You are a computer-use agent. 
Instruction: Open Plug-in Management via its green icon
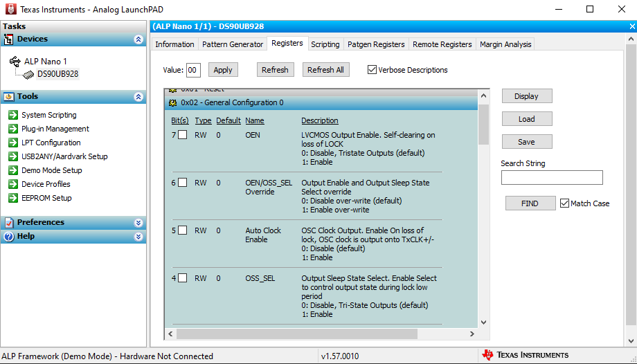pyautogui.click(x=13, y=129)
